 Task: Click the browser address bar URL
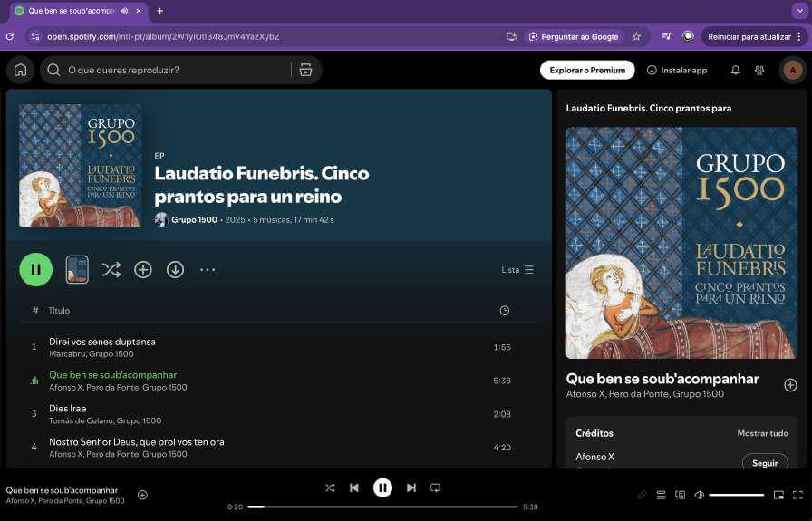click(x=163, y=37)
